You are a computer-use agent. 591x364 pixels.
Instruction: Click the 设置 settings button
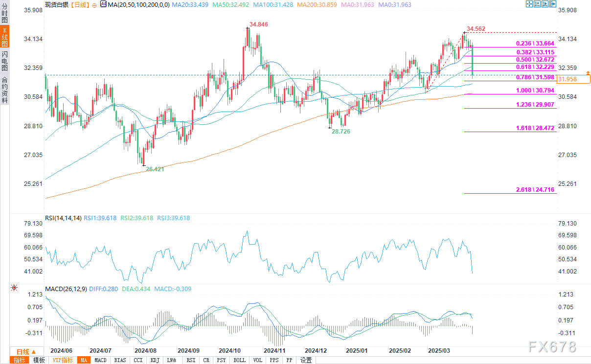(x=306, y=360)
